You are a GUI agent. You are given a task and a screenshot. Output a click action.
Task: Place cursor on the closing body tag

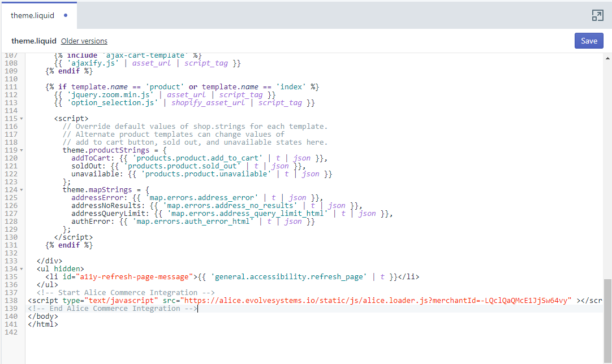pyautogui.click(x=43, y=317)
